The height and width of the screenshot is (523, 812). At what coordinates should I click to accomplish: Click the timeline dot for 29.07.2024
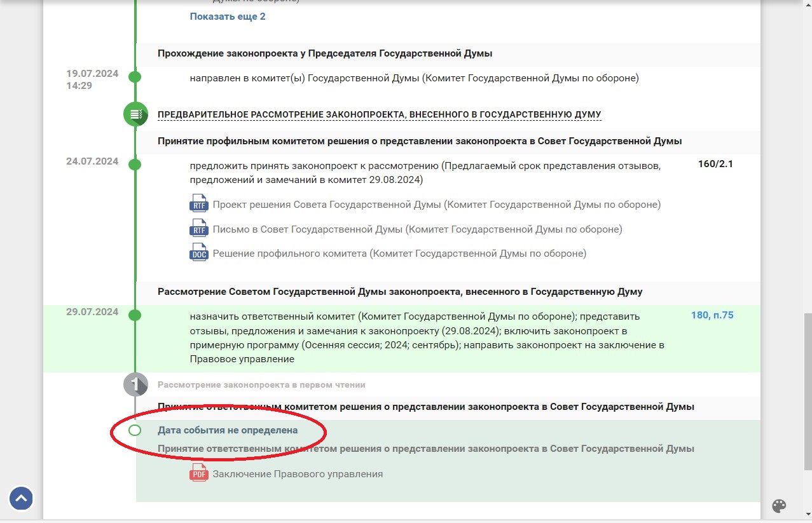tap(135, 315)
